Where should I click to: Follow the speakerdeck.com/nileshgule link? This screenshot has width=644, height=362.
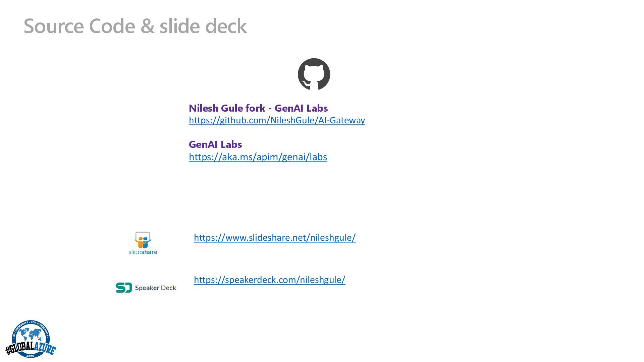pyautogui.click(x=269, y=280)
